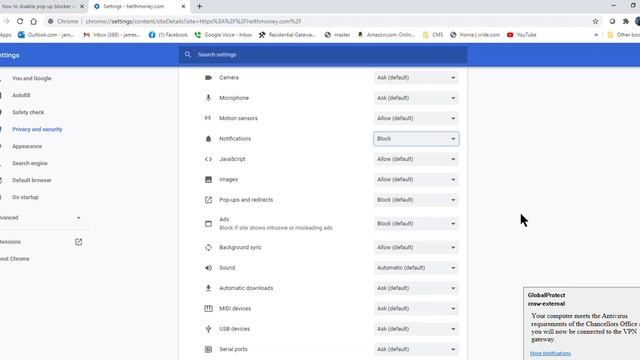Click the USB devices icon
Screen dimensions: 640x360
[208, 329]
